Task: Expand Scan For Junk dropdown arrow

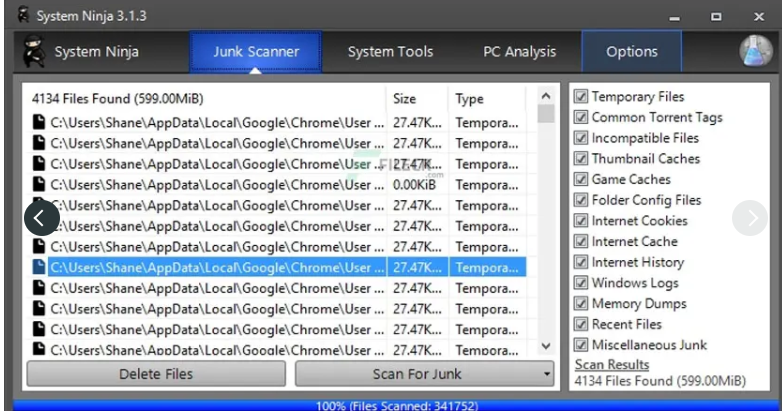Action: click(547, 374)
